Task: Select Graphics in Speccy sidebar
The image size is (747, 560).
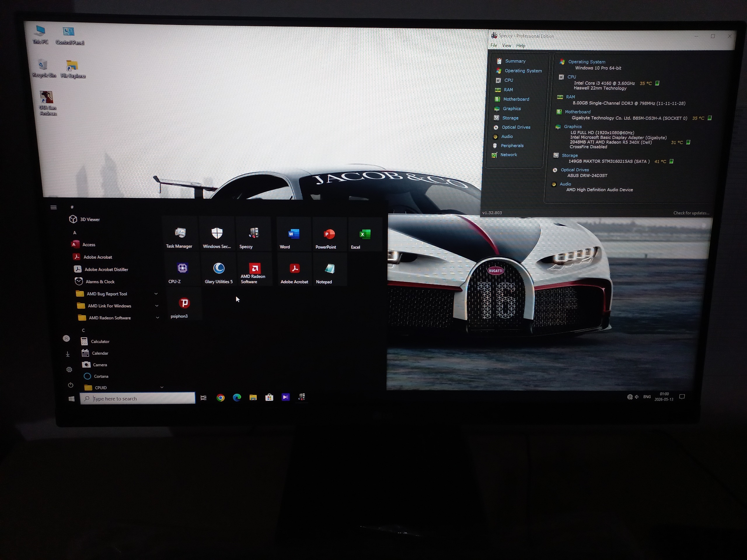Action: (x=507, y=108)
